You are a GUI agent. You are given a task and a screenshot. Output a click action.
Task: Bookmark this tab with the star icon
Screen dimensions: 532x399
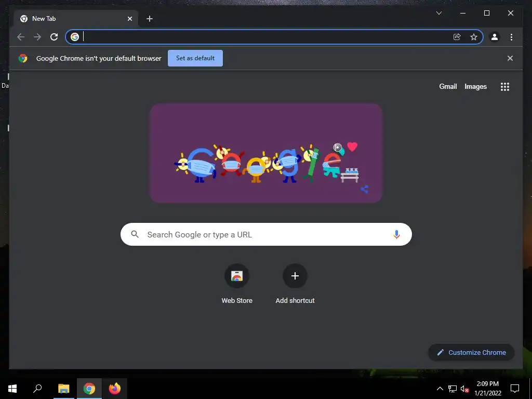pyautogui.click(x=474, y=37)
